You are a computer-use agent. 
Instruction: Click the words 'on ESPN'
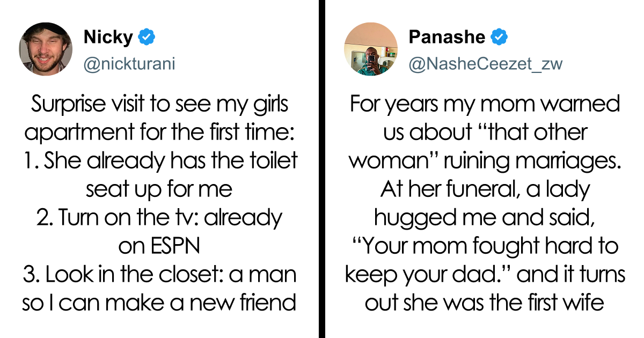click(x=159, y=246)
